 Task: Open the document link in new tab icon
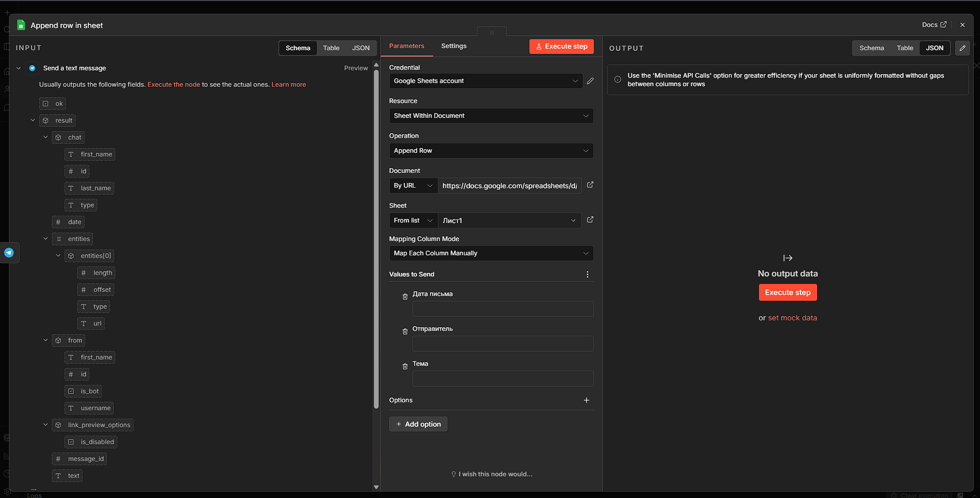click(x=590, y=185)
